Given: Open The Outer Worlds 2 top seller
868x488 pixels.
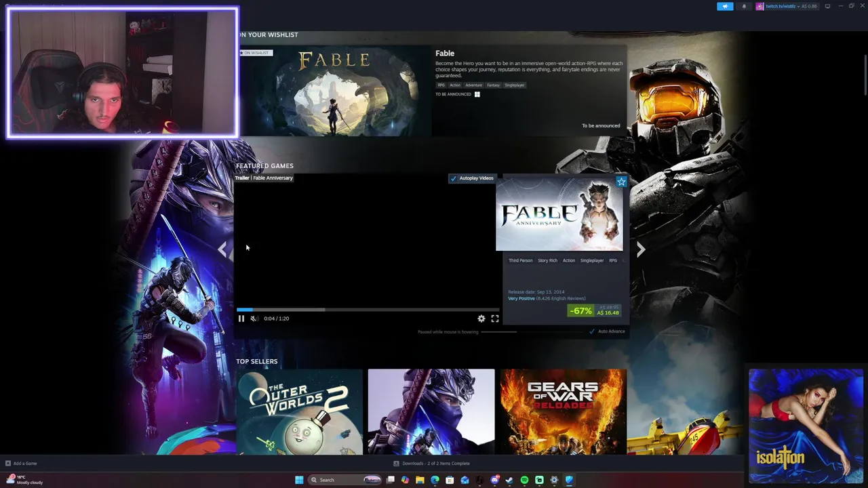Looking at the screenshot, I should (x=299, y=411).
